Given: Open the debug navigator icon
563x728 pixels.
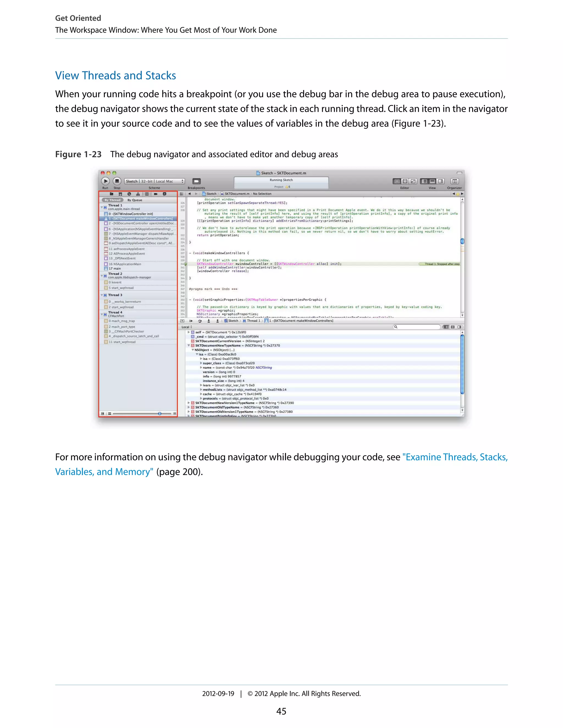Looking at the screenshot, I should pyautogui.click(x=147, y=194).
